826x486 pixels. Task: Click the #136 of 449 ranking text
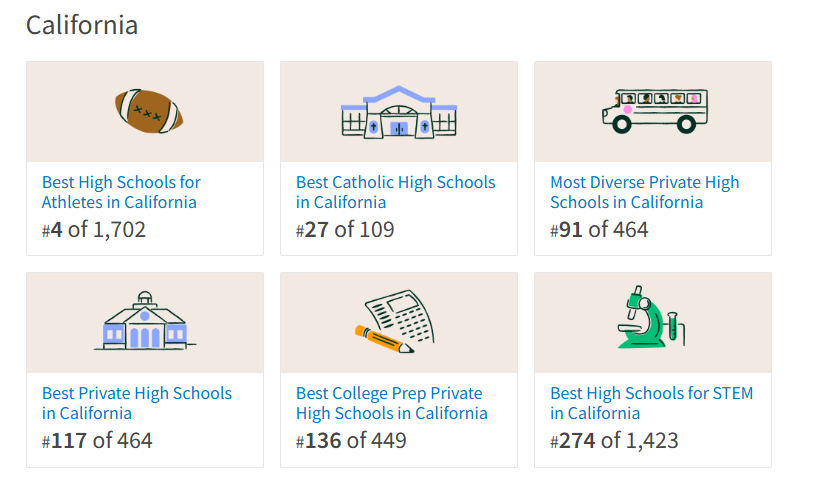[x=351, y=441]
